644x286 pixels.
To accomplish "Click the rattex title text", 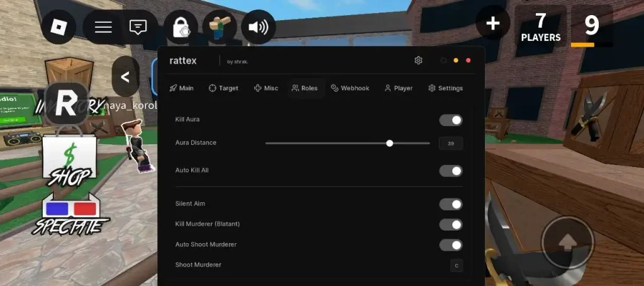I will pyautogui.click(x=183, y=61).
